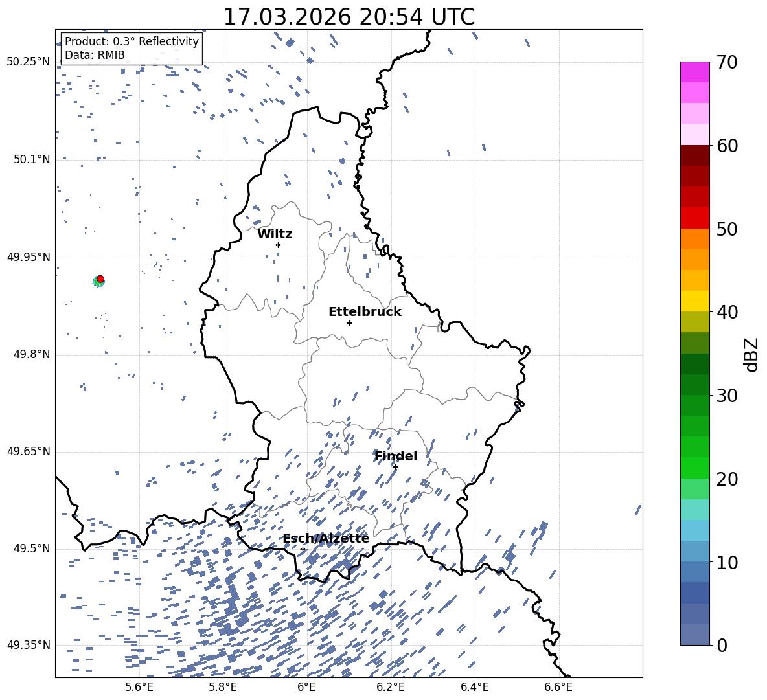Select the Esch/Alzette city label
The height and width of the screenshot is (700, 767).
coord(326,538)
